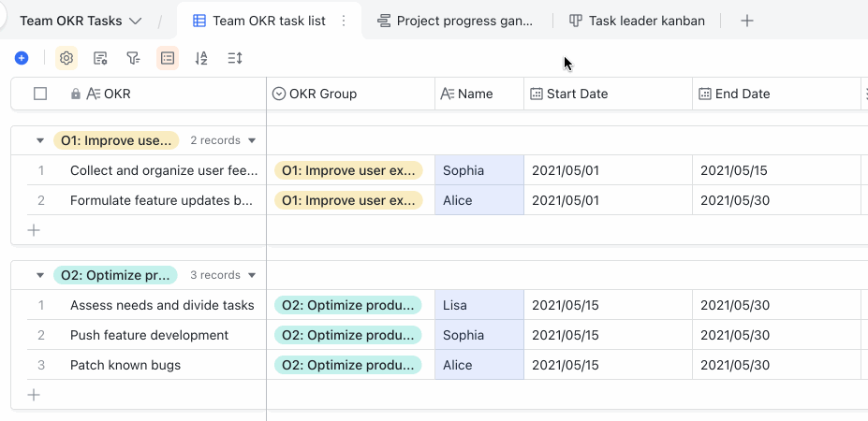Click end date 2021/05/30 in Formulate row
The image size is (868, 421).
776,200
